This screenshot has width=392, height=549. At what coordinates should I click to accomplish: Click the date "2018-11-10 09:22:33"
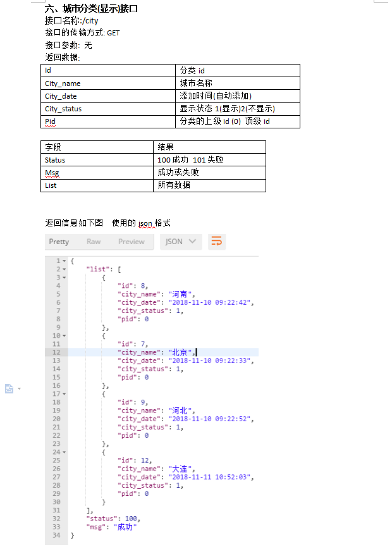point(209,361)
